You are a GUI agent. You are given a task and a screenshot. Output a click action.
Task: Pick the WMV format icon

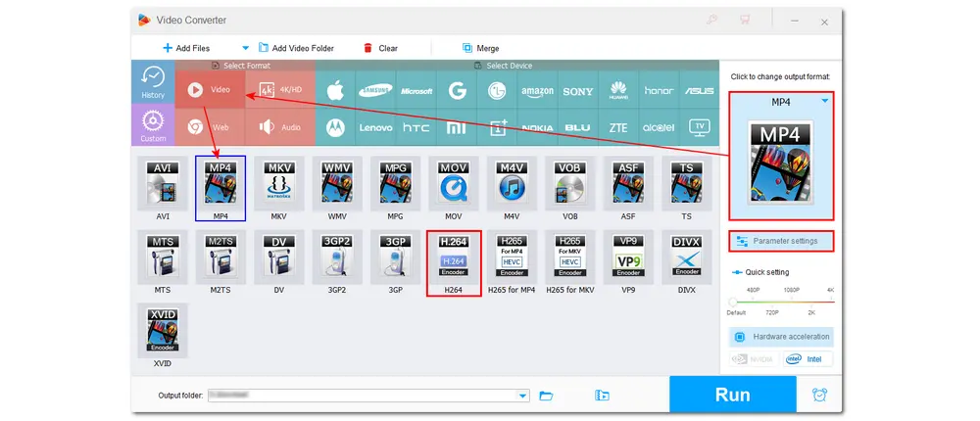337,183
